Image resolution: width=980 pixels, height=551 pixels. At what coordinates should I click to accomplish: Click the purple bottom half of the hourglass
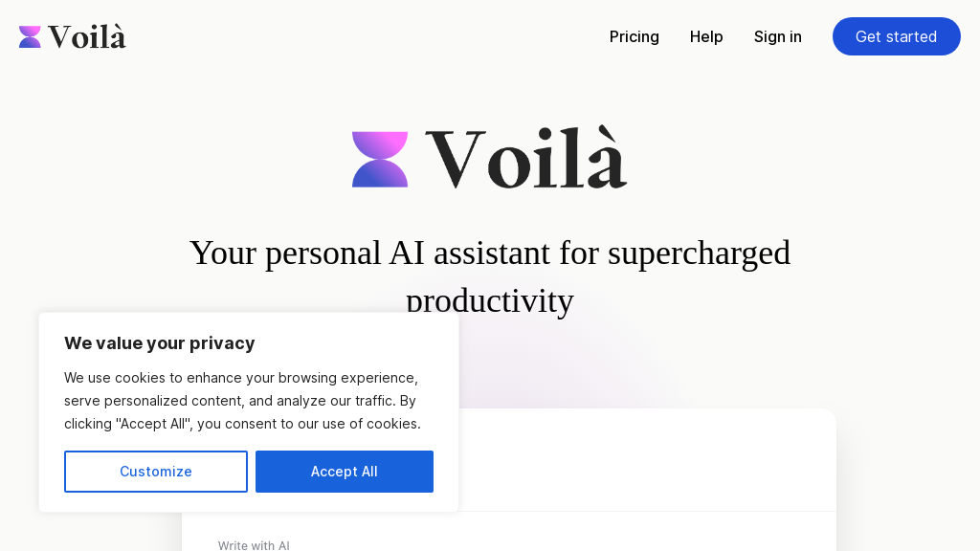tap(381, 172)
